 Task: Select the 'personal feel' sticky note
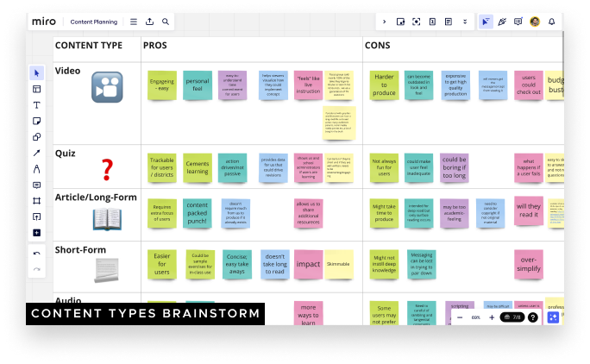(198, 85)
